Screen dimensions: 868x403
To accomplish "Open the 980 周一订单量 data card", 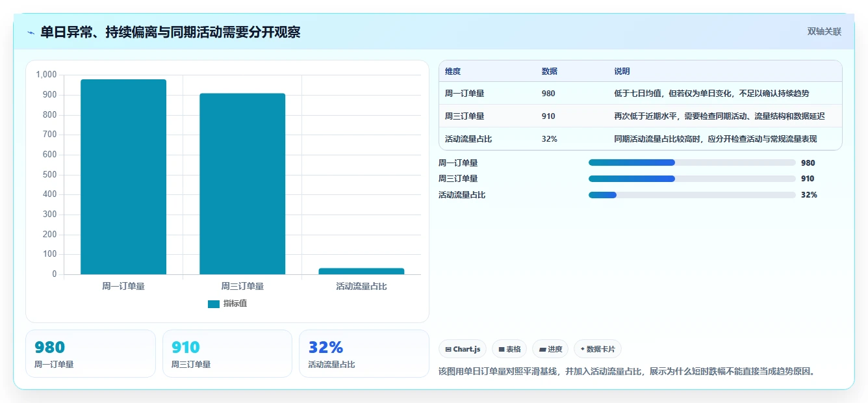I will coord(90,354).
